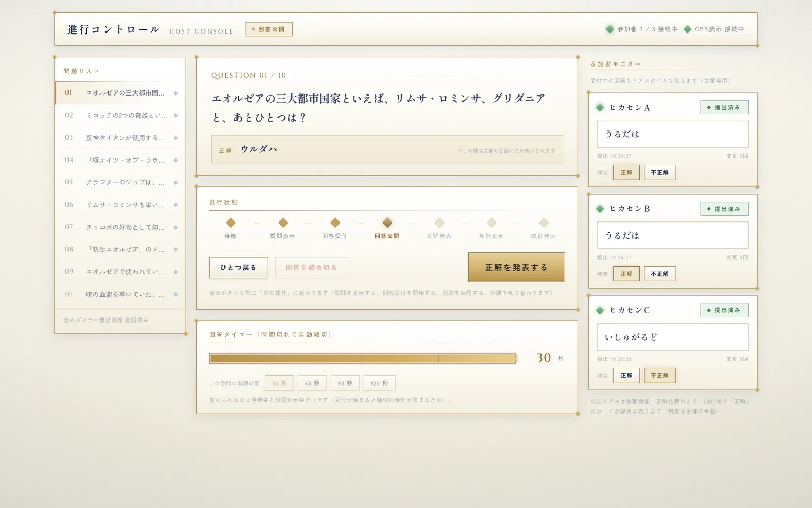Click ヒカセンC 提出済み badge
Viewport: 812px width, 508px height.
pyautogui.click(x=724, y=310)
